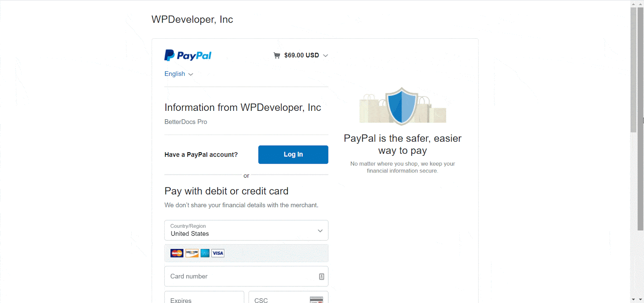Click 'Information from WPDeveloper, Inc' heading

click(243, 108)
